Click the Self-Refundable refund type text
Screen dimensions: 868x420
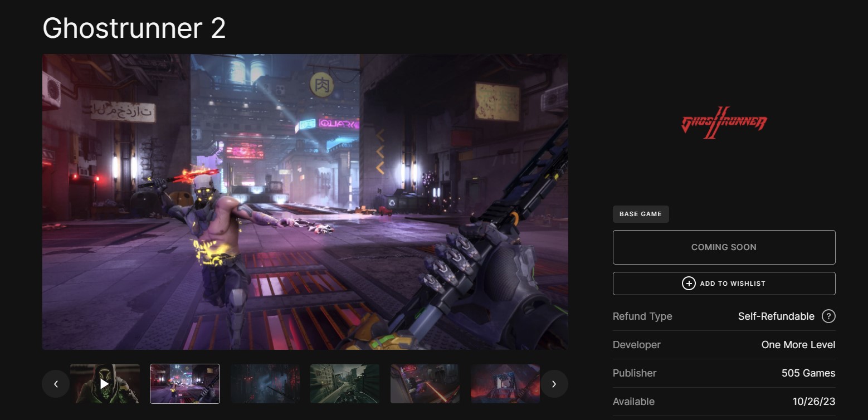[x=776, y=316]
